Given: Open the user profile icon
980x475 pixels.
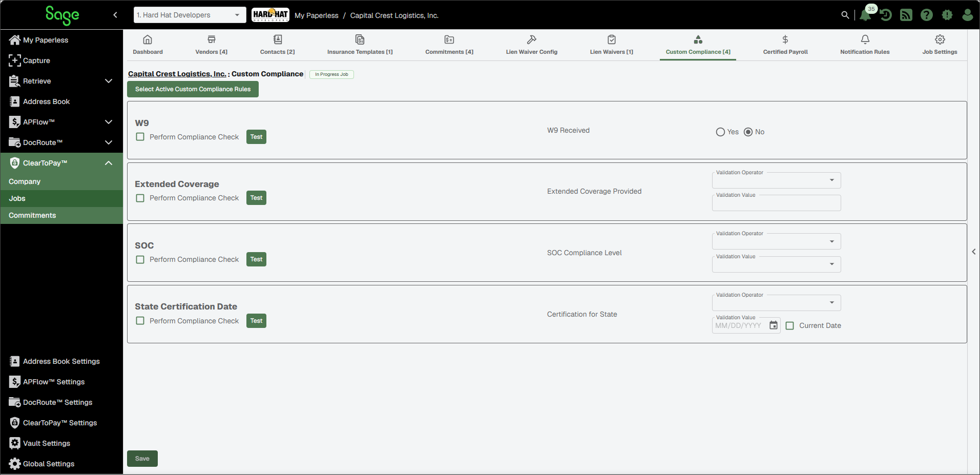Looking at the screenshot, I should [968, 15].
